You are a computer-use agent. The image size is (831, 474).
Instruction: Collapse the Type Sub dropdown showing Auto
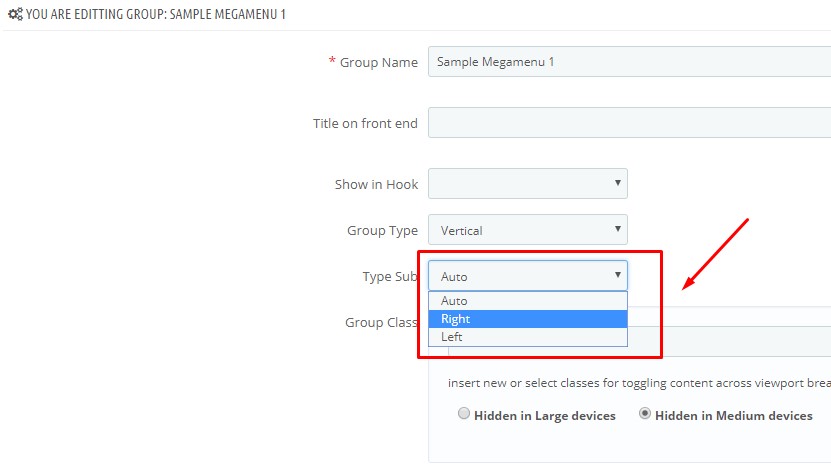pos(528,275)
